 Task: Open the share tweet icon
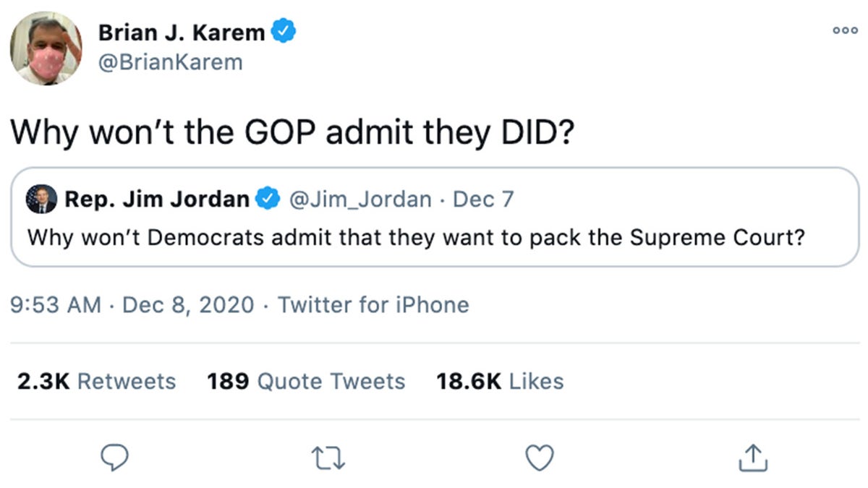click(752, 457)
